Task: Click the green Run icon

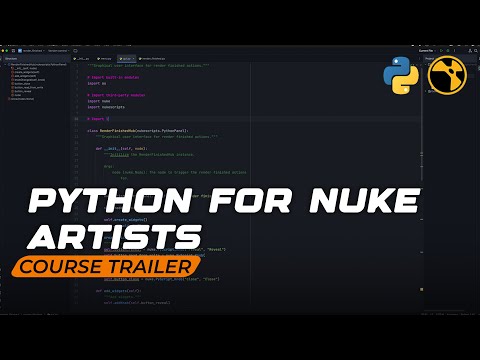Action: coord(441,51)
